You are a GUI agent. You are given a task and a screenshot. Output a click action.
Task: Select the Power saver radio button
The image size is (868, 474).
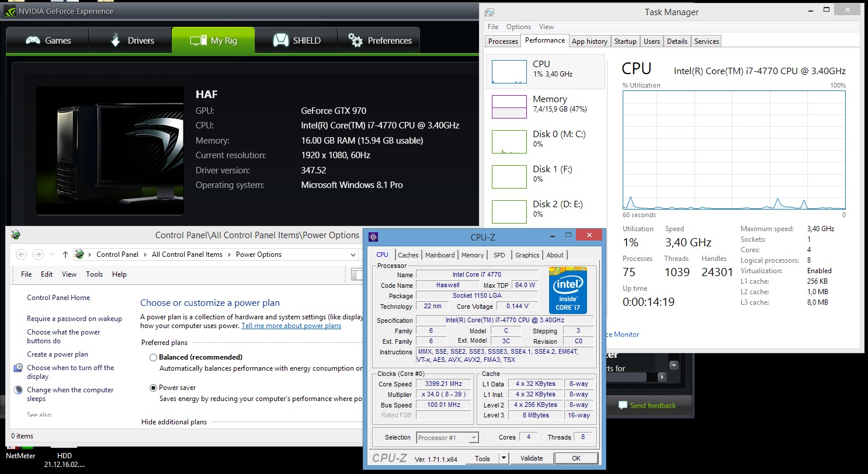pos(154,388)
